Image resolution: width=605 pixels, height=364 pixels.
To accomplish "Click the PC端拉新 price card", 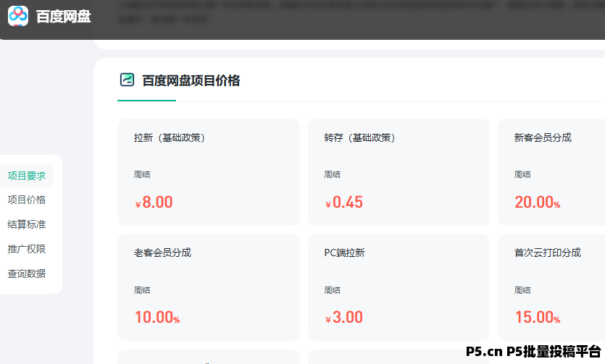I will point(399,287).
